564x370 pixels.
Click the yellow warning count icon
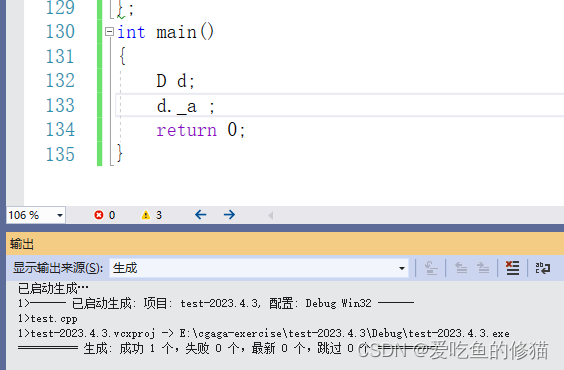pyautogui.click(x=146, y=215)
